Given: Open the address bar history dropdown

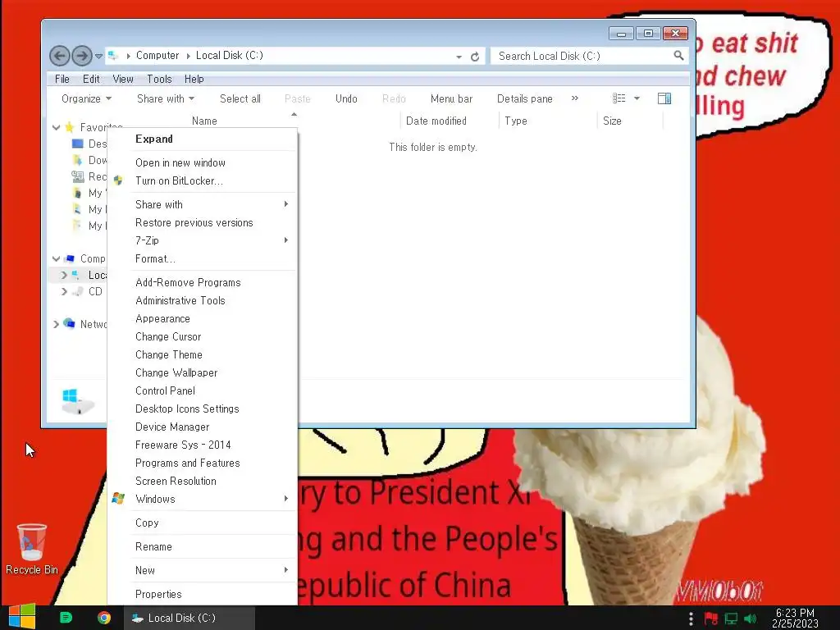Looking at the screenshot, I should click(x=459, y=57).
